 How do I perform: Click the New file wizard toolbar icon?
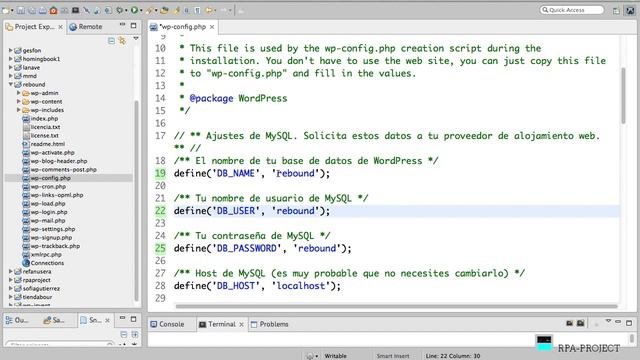point(6,10)
